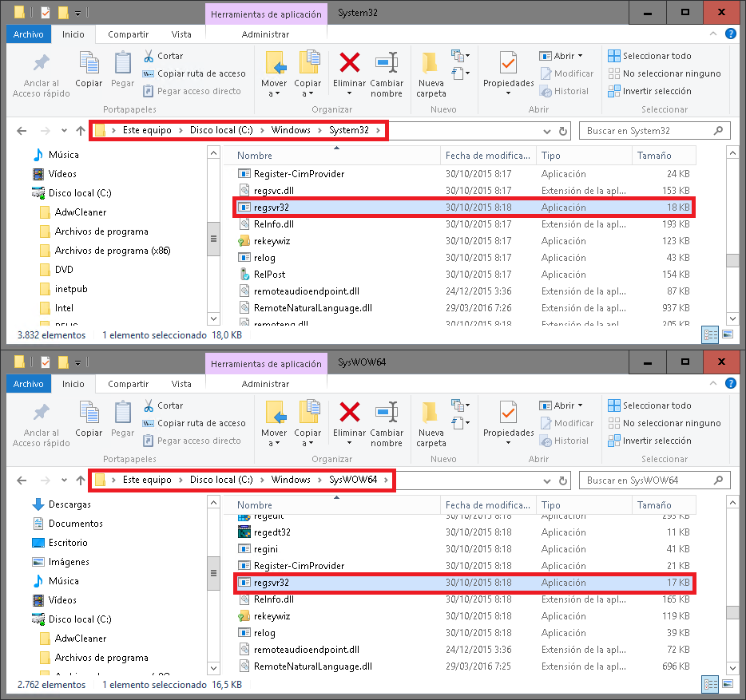This screenshot has width=746, height=700.
Task: Switch to large icons view in System32 window
Action: [x=728, y=334]
